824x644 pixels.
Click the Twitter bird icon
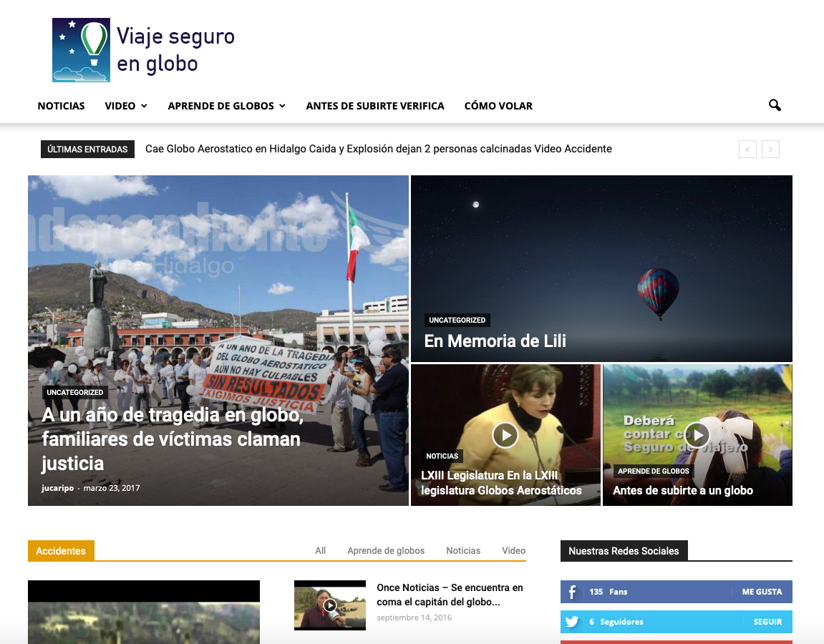[572, 622]
